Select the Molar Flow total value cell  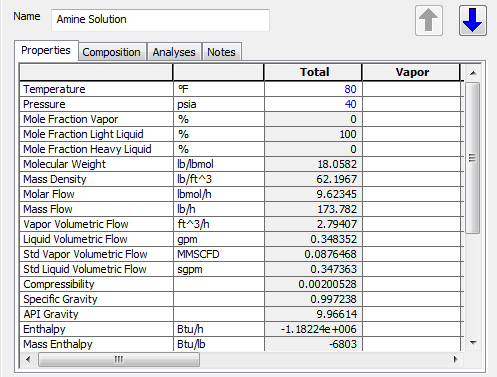click(313, 194)
